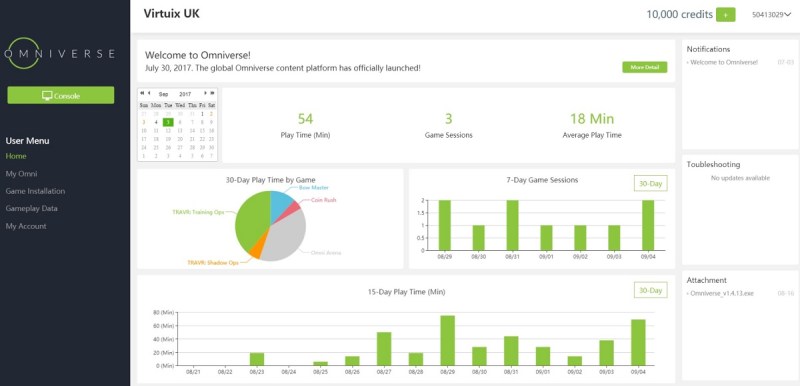Select calendar day 15
800x386 pixels.
pyautogui.click(x=203, y=131)
